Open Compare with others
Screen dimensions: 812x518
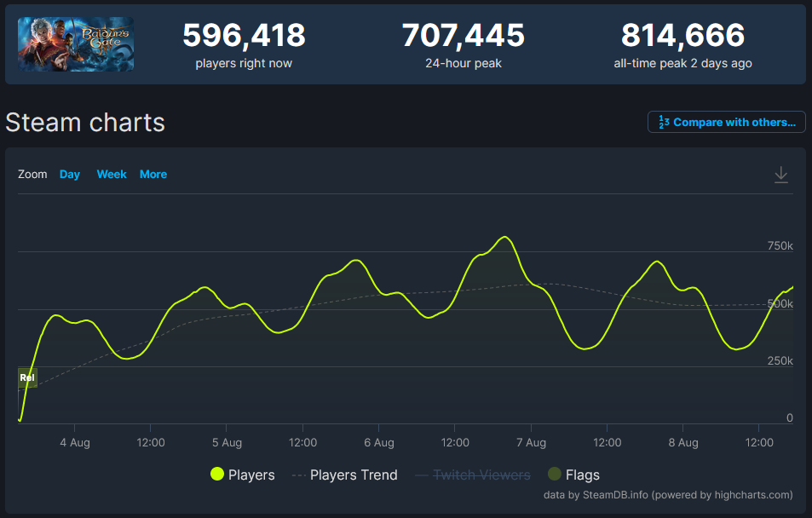727,122
